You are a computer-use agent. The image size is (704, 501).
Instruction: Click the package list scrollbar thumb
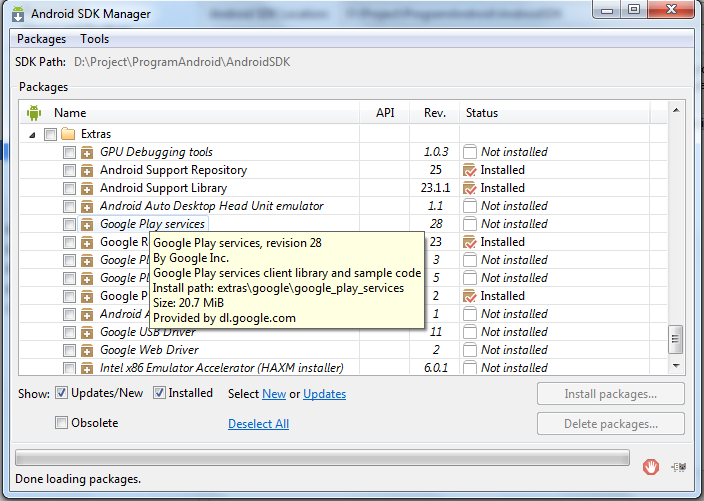(675, 339)
